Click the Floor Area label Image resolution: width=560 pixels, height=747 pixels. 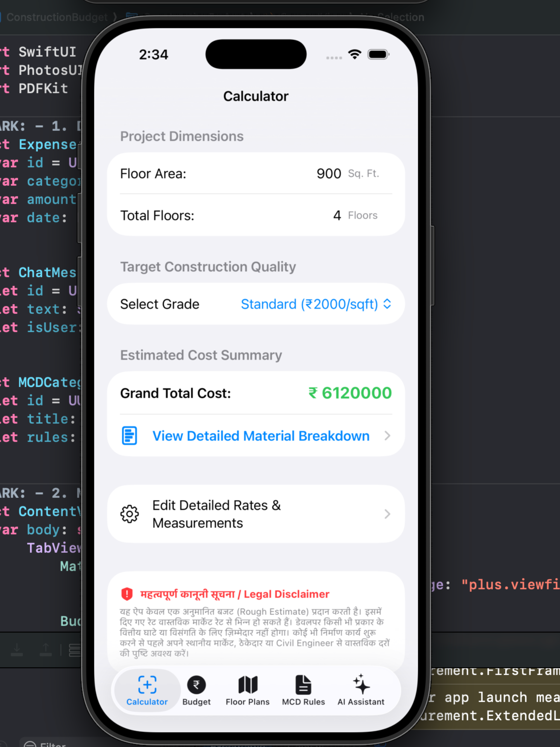[x=153, y=174]
